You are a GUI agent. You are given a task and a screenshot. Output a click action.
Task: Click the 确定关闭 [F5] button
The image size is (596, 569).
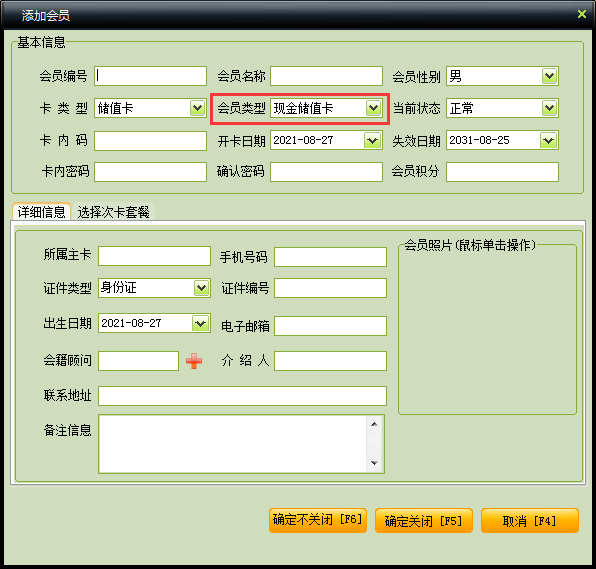[423, 520]
